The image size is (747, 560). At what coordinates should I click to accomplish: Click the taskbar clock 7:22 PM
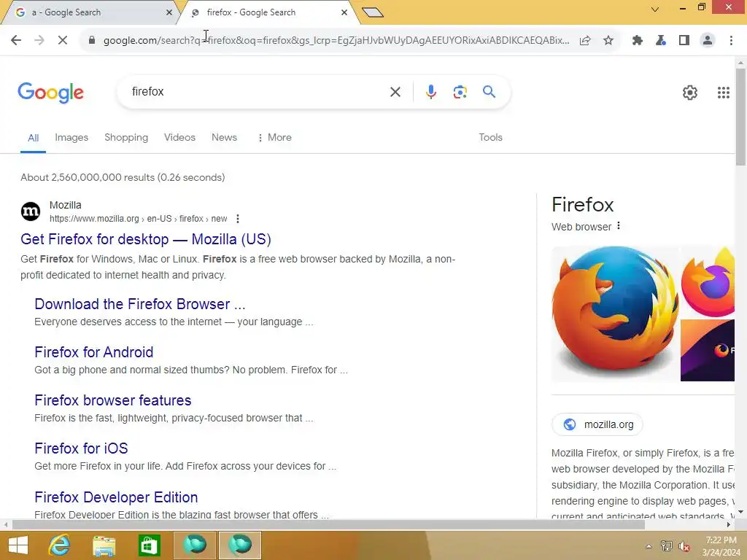click(x=721, y=540)
